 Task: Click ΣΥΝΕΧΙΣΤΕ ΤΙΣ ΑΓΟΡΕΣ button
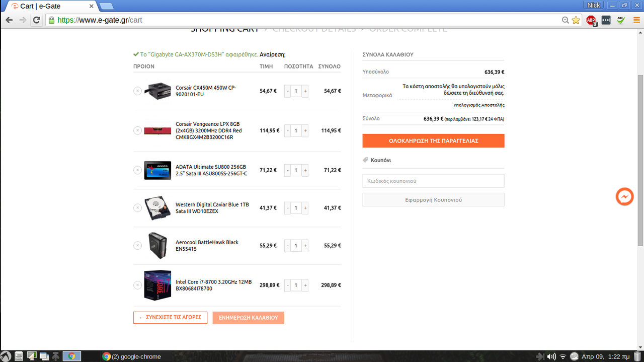(x=170, y=318)
